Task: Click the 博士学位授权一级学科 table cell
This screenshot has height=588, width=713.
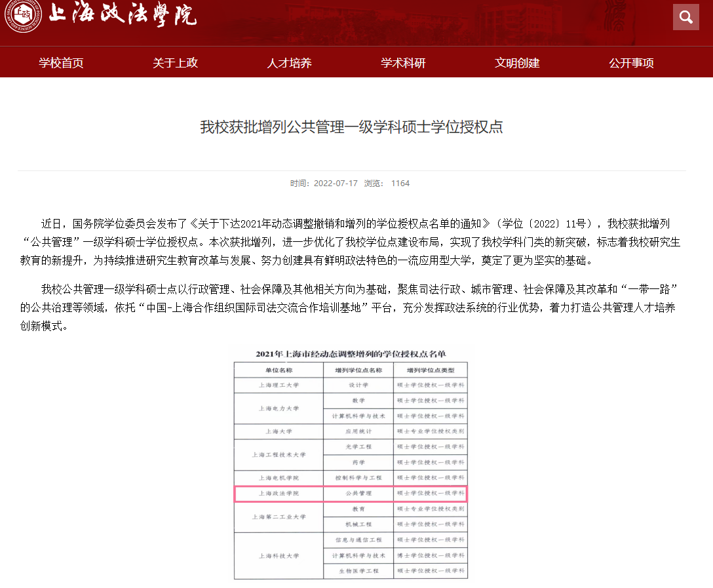Action: (x=430, y=555)
